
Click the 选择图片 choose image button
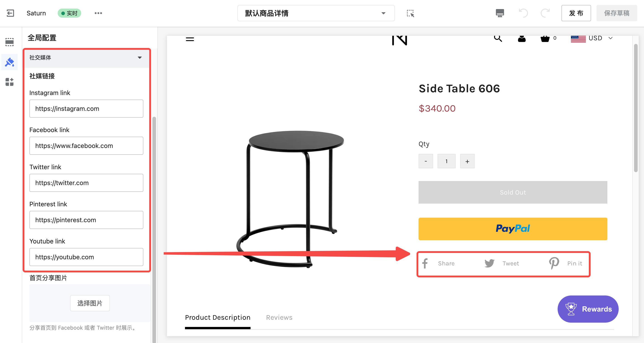point(90,303)
